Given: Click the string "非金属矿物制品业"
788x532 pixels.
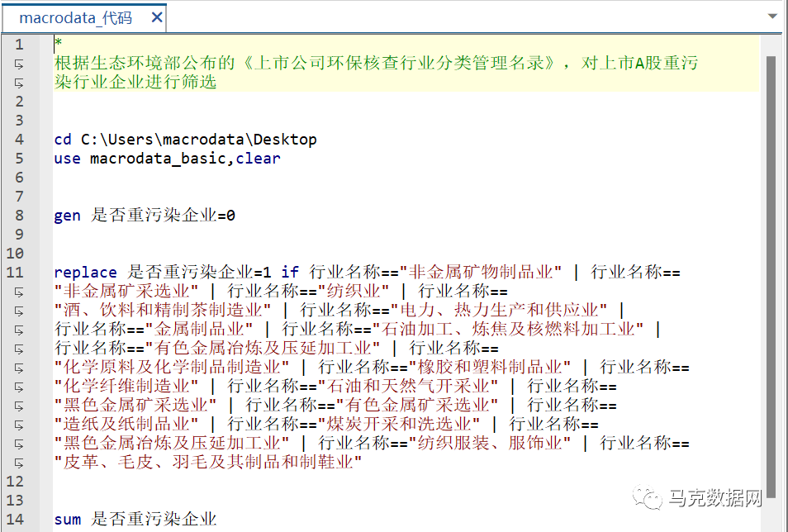Looking at the screenshot, I should coord(481,272).
